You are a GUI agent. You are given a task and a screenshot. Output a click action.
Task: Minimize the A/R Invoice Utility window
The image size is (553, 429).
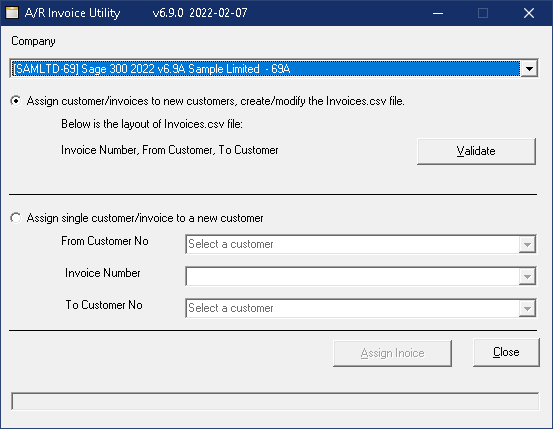point(438,13)
